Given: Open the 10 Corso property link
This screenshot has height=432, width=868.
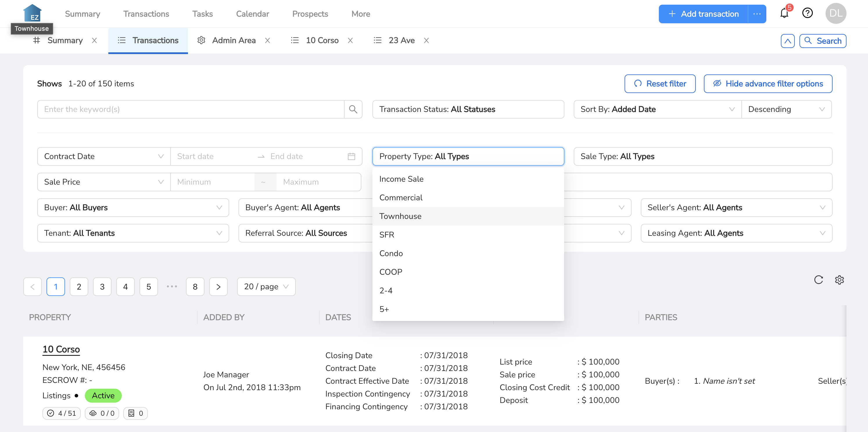Looking at the screenshot, I should 61,349.
